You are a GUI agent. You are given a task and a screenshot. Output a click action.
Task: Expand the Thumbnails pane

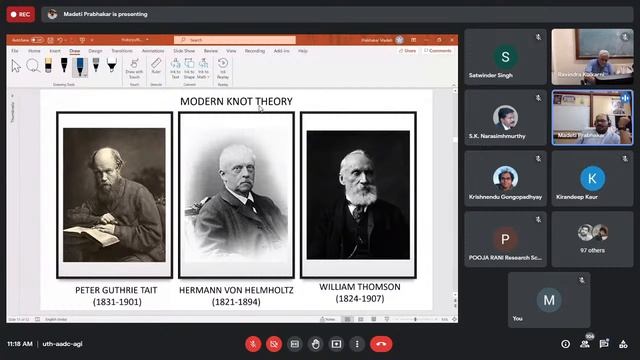[12, 96]
